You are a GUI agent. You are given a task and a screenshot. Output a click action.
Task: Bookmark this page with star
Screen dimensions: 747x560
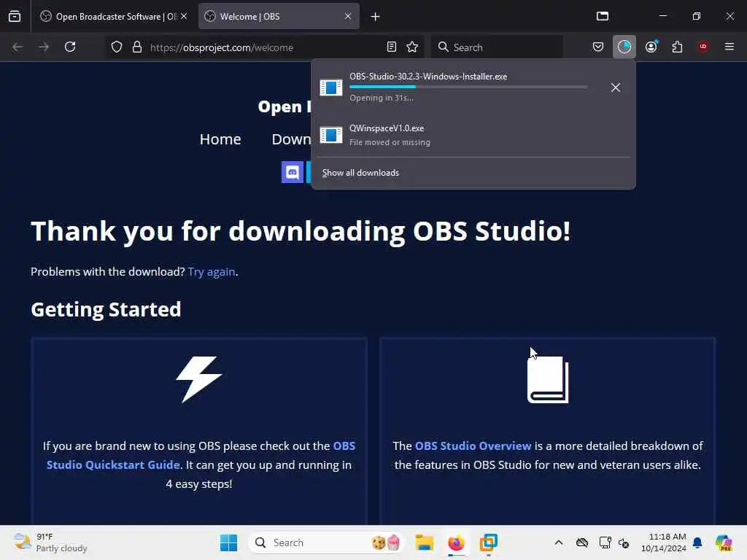tap(412, 47)
